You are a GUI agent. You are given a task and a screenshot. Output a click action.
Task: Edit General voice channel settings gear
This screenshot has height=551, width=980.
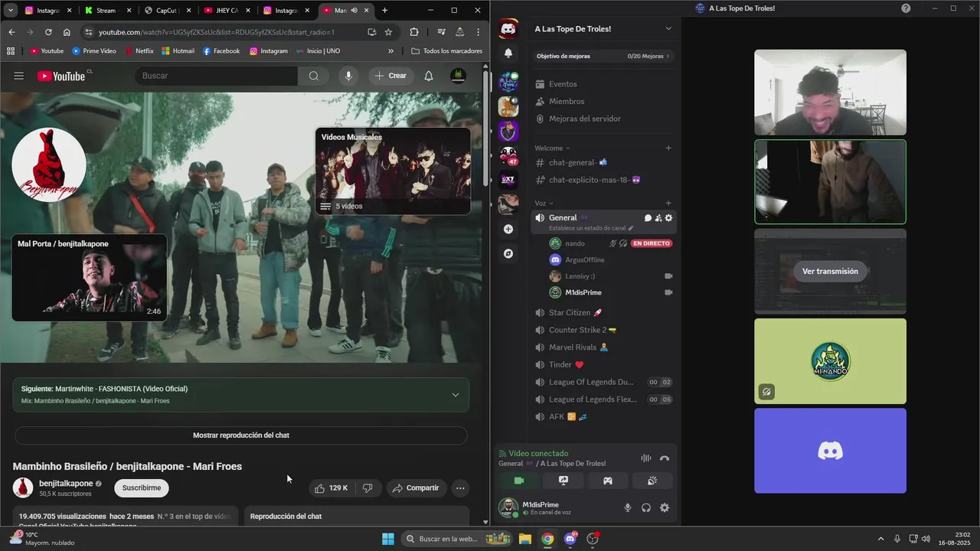pos(668,218)
